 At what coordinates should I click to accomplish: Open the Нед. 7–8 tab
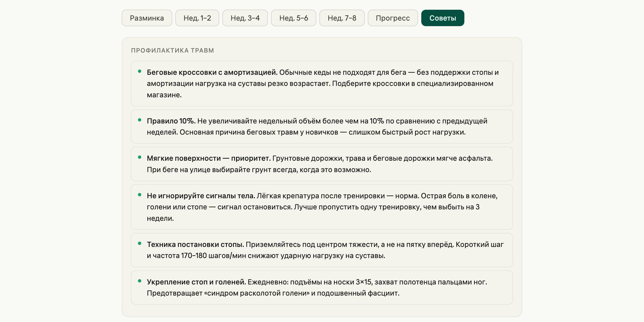342,18
